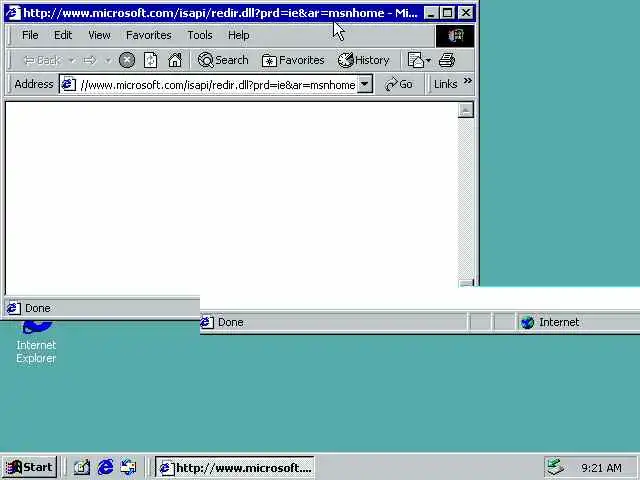Click the Internet Explorer icon in title bar

point(13,13)
